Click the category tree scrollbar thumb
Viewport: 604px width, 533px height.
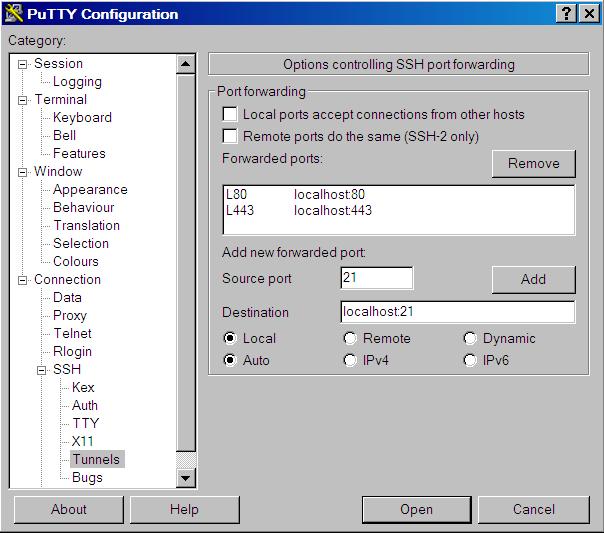(186, 263)
